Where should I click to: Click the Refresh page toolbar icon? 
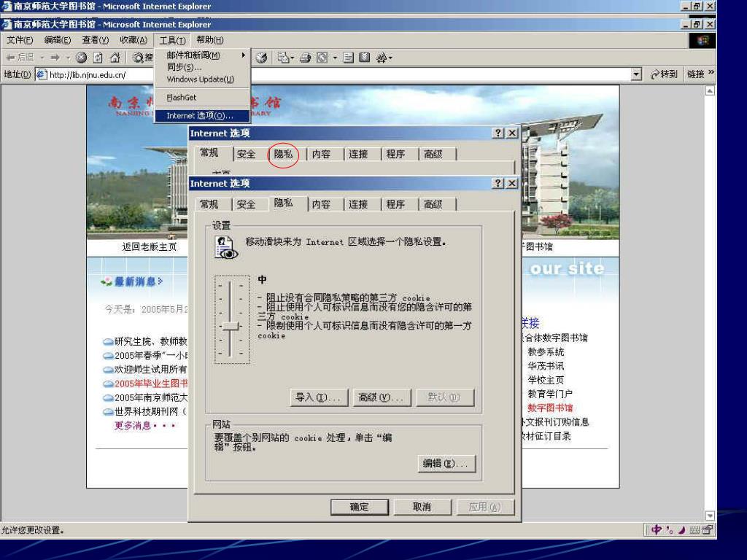98,58
